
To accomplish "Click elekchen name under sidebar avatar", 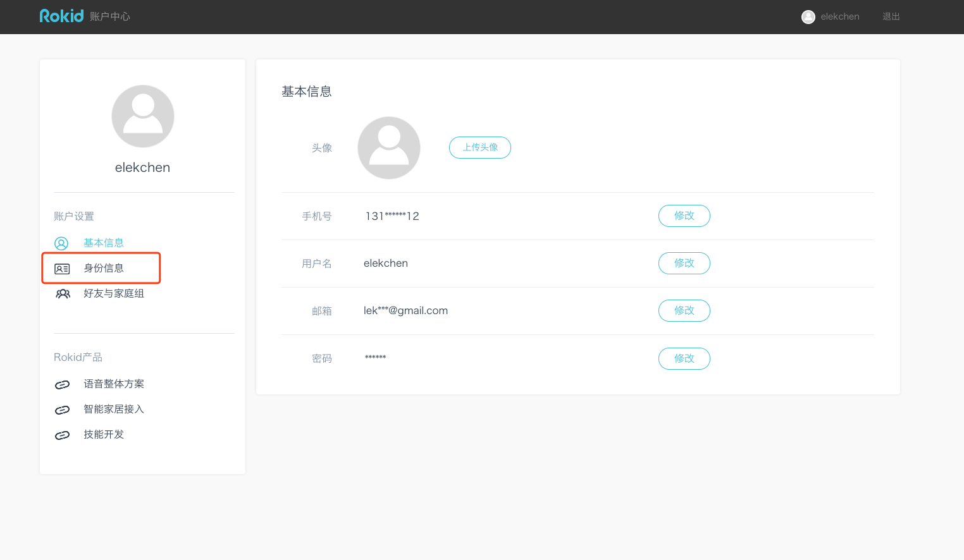I will [142, 167].
